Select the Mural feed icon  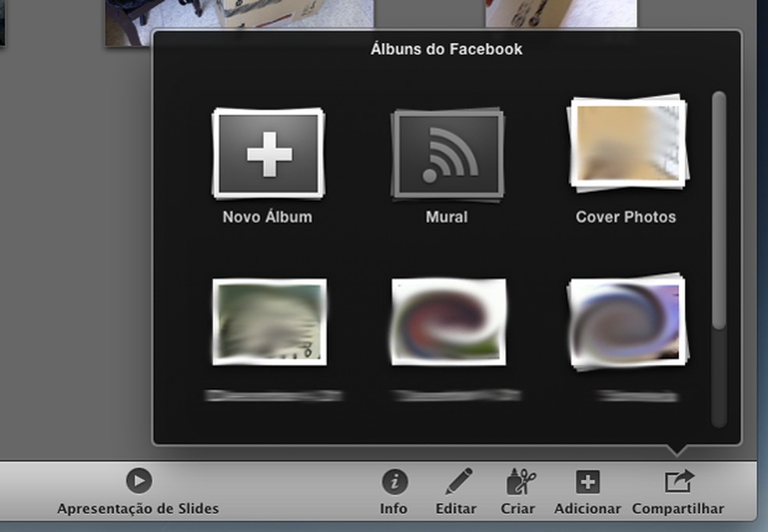[447, 154]
